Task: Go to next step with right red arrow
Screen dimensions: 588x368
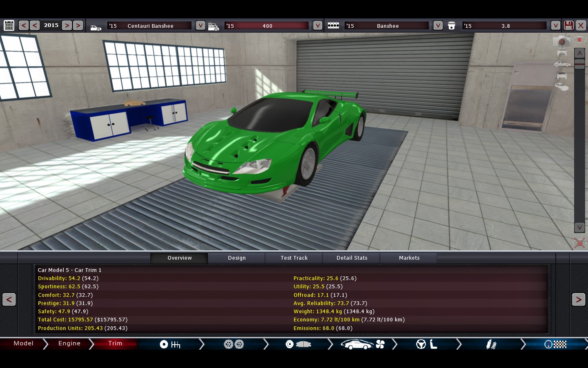Action: tap(579, 299)
